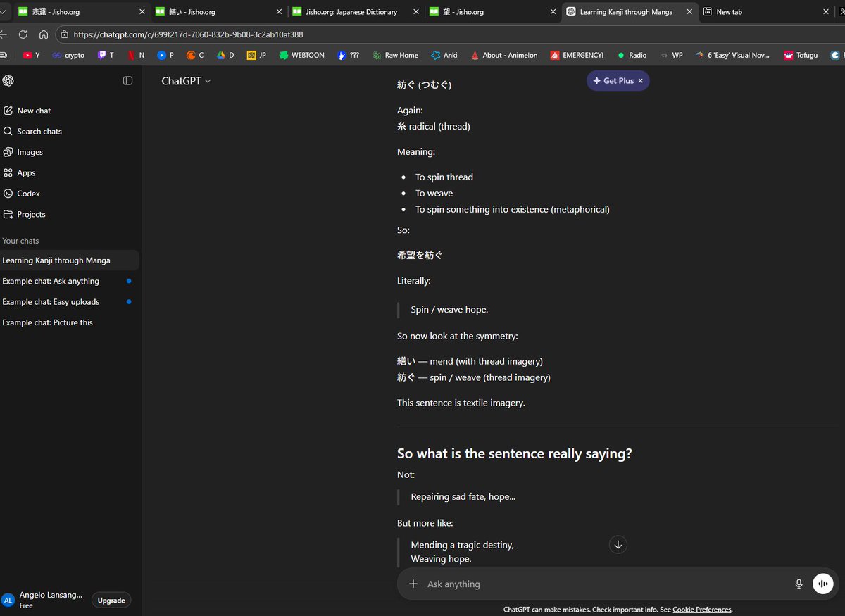845x616 pixels.
Task: Click the line This sentence is textile imagery.
Action: (461, 403)
